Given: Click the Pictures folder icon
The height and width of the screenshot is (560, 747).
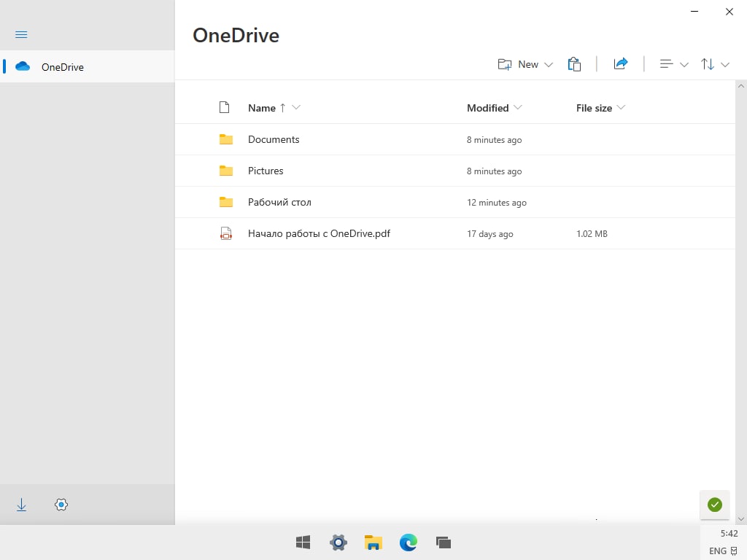Looking at the screenshot, I should (x=226, y=171).
